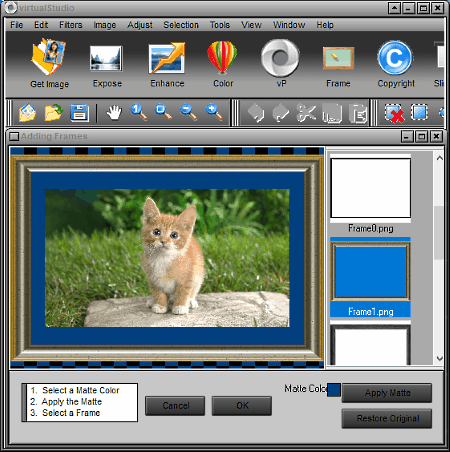Open the vP tool

tap(281, 63)
